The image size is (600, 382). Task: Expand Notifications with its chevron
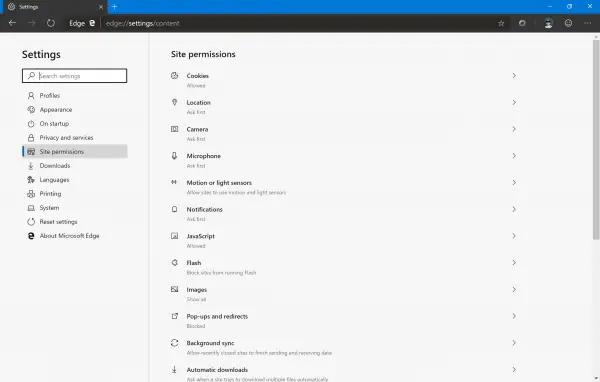(514, 209)
